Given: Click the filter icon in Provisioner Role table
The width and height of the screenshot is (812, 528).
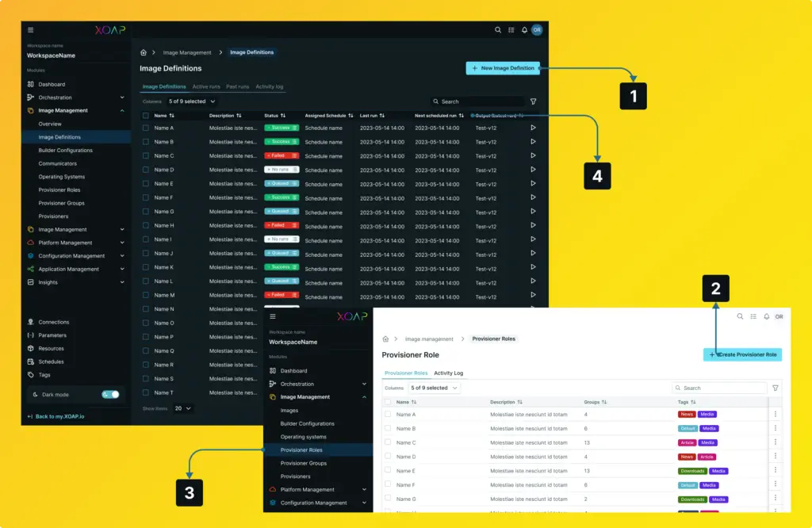Looking at the screenshot, I should pyautogui.click(x=776, y=388).
